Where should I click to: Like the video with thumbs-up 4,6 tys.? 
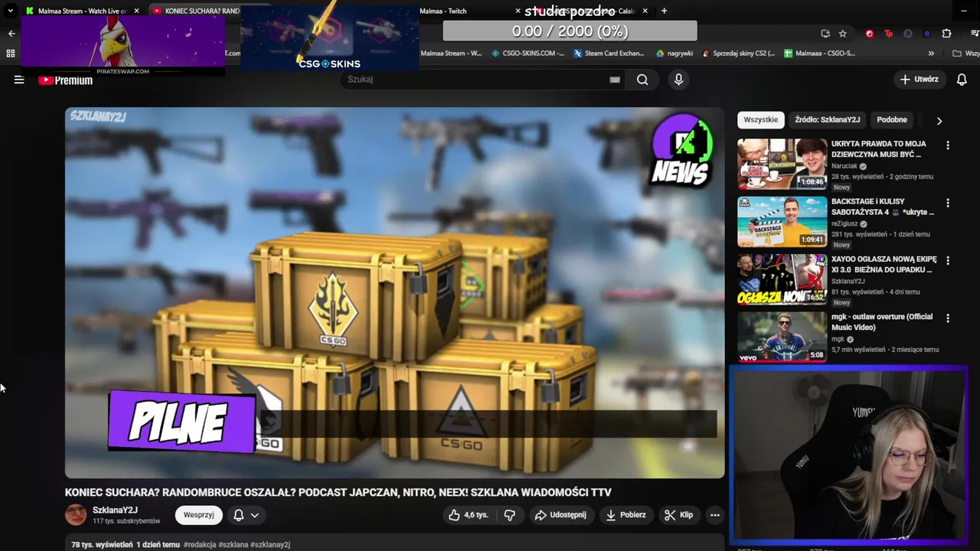(469, 515)
